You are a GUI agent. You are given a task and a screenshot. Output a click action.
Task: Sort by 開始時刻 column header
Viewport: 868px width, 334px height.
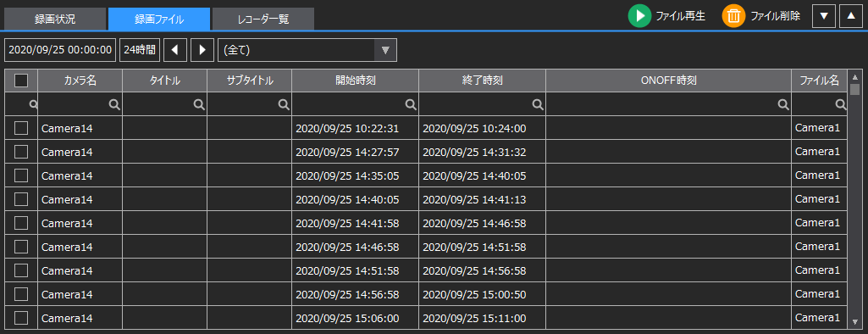point(356,81)
